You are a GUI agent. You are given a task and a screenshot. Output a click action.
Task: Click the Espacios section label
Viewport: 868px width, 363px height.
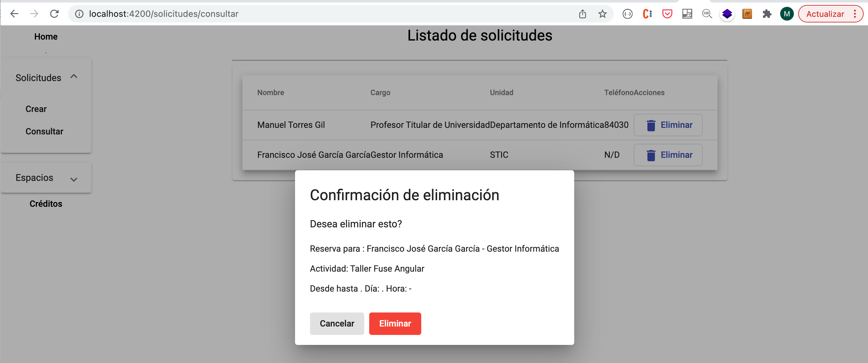(34, 178)
